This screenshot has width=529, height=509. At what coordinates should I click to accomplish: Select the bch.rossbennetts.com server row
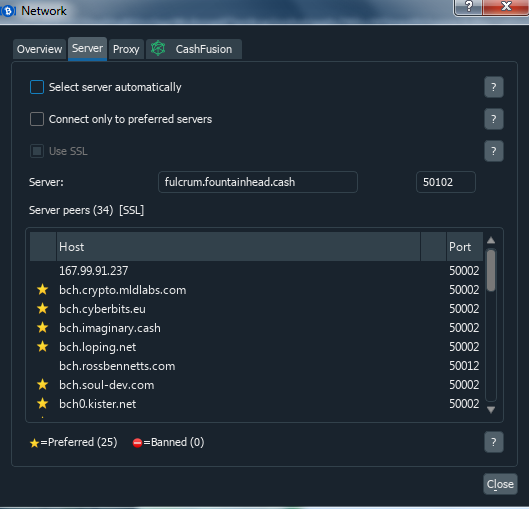256,366
